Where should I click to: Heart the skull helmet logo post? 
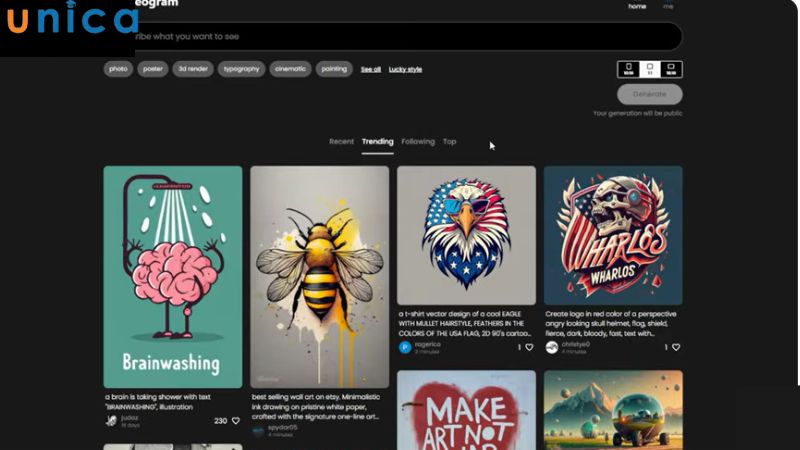pyautogui.click(x=676, y=347)
